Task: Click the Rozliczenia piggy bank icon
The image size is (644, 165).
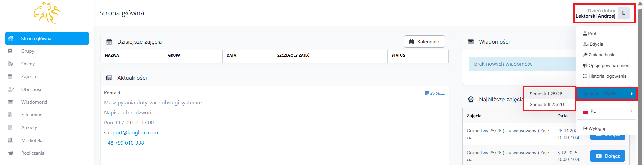Action: pyautogui.click(x=11, y=153)
